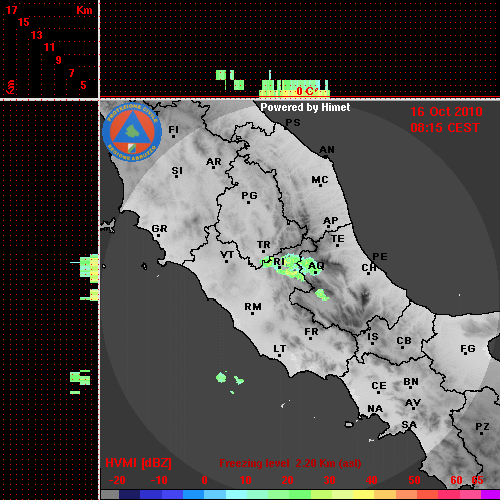This screenshot has height=500, width=500.
Task: Click the '-10' dBZ scale value
Action: click(x=159, y=480)
